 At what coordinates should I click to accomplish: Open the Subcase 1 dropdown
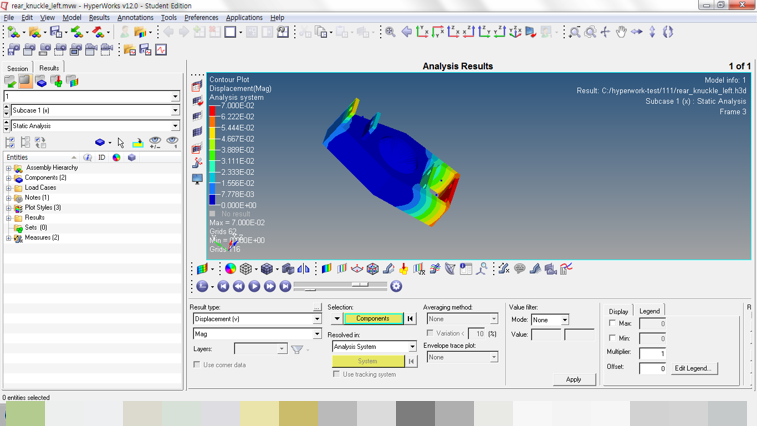click(175, 111)
